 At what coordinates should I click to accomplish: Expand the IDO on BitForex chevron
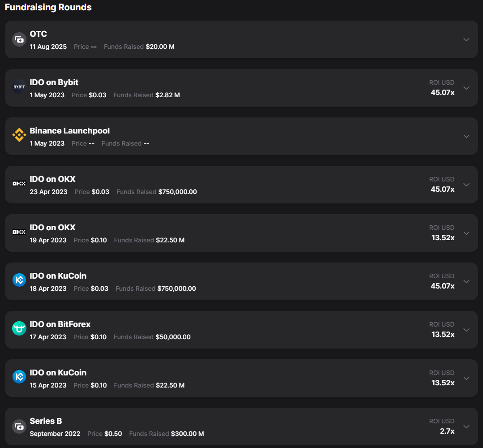coord(466,330)
